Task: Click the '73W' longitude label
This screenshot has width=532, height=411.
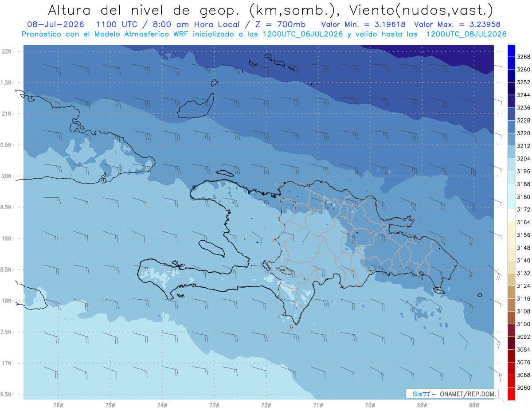Action: 214,405
